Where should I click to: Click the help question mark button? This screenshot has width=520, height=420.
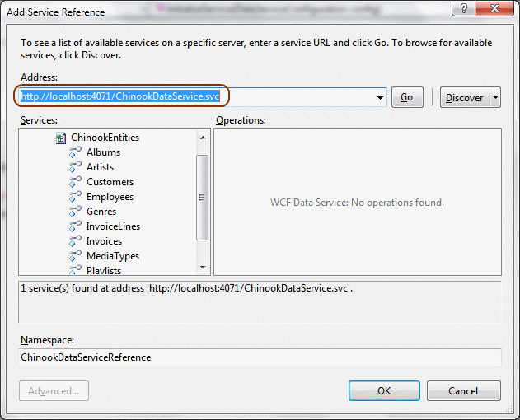[464, 8]
